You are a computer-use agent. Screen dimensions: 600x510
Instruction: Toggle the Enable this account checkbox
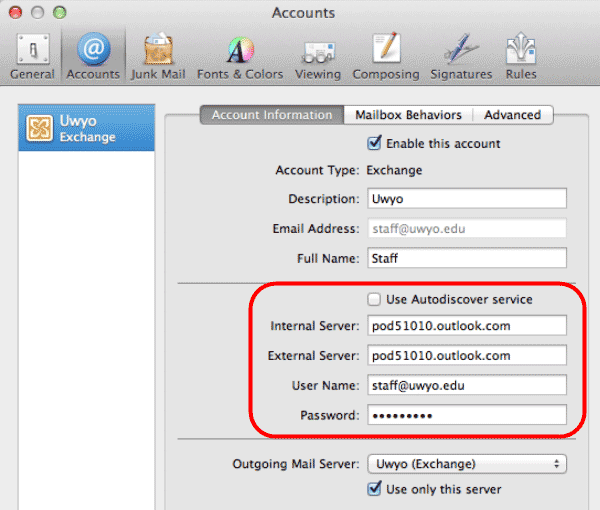374,143
